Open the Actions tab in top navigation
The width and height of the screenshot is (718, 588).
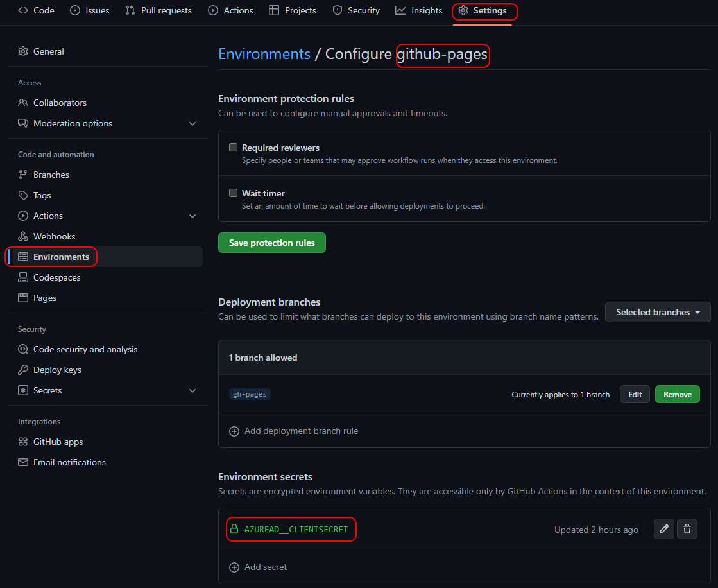pyautogui.click(x=230, y=10)
